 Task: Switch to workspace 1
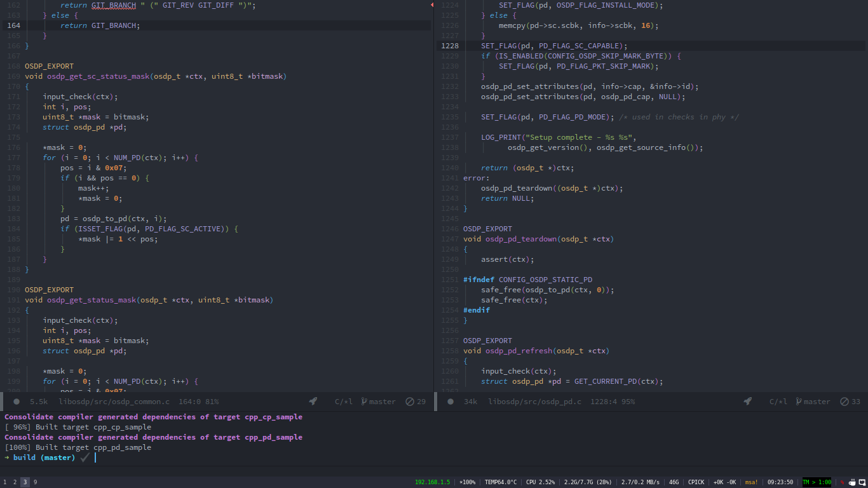click(x=5, y=482)
